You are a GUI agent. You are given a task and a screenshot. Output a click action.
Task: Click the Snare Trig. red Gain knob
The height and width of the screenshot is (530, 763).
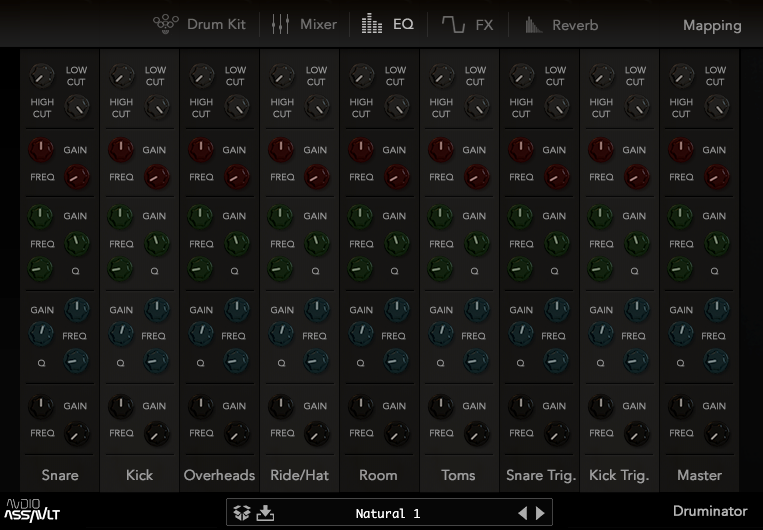[x=521, y=149]
